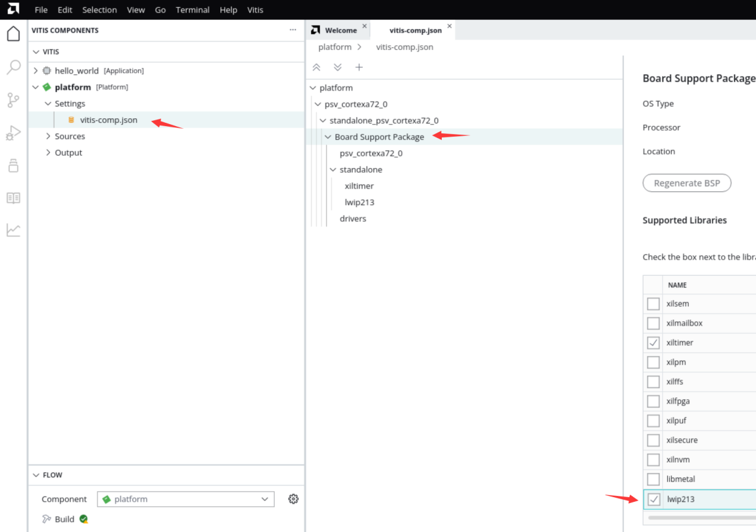The height and width of the screenshot is (532, 756).
Task: Select lwip213 in the settings tree
Action: pos(360,202)
